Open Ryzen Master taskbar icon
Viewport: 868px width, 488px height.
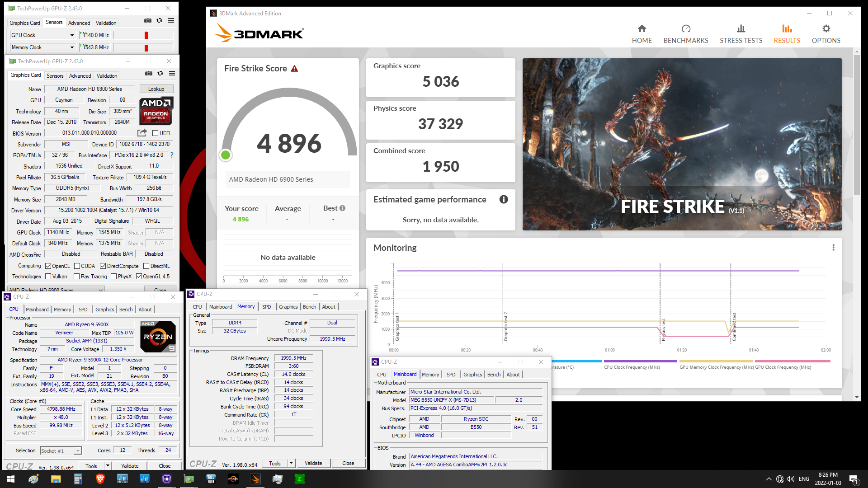pos(233,479)
